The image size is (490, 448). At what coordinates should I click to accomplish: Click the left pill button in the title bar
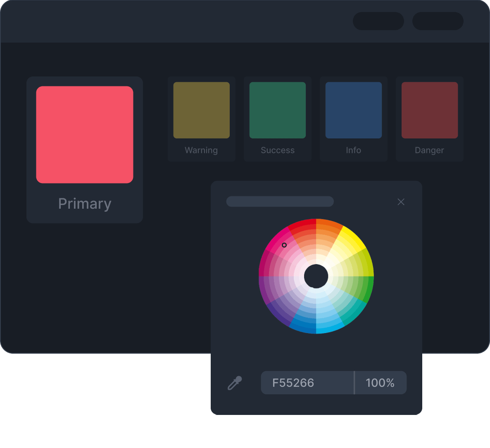pyautogui.click(x=378, y=21)
